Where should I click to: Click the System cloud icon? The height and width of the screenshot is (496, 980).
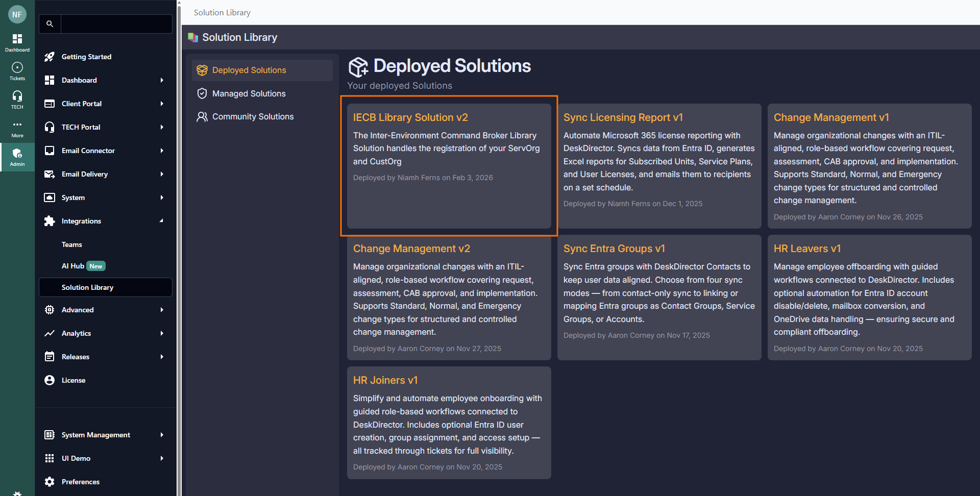point(50,197)
